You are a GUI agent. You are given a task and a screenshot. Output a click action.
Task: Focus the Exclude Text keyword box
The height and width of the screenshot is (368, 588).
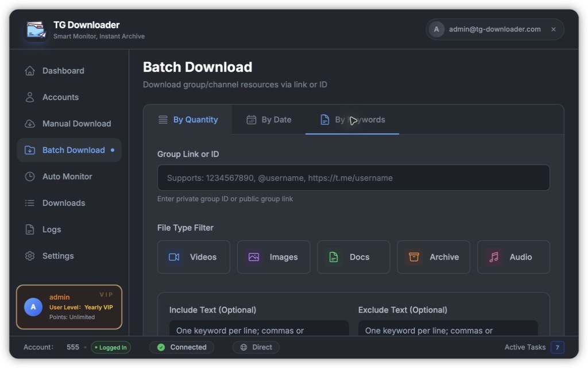[448, 328]
